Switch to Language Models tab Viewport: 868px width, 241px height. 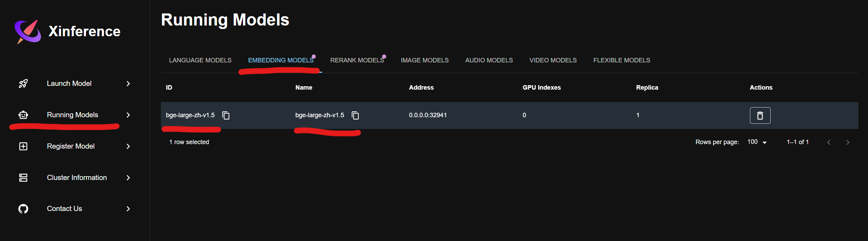coord(200,60)
